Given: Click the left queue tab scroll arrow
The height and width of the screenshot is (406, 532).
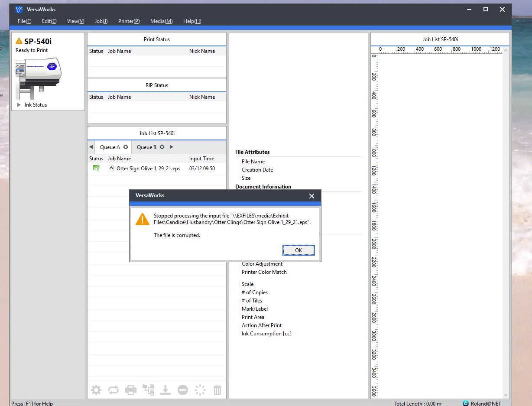Looking at the screenshot, I should click(x=91, y=147).
